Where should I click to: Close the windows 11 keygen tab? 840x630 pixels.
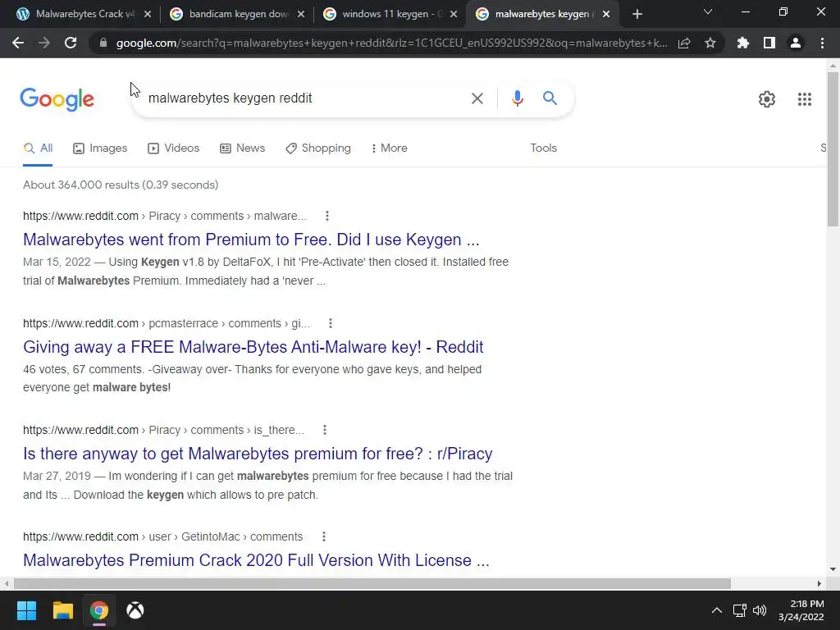click(453, 15)
